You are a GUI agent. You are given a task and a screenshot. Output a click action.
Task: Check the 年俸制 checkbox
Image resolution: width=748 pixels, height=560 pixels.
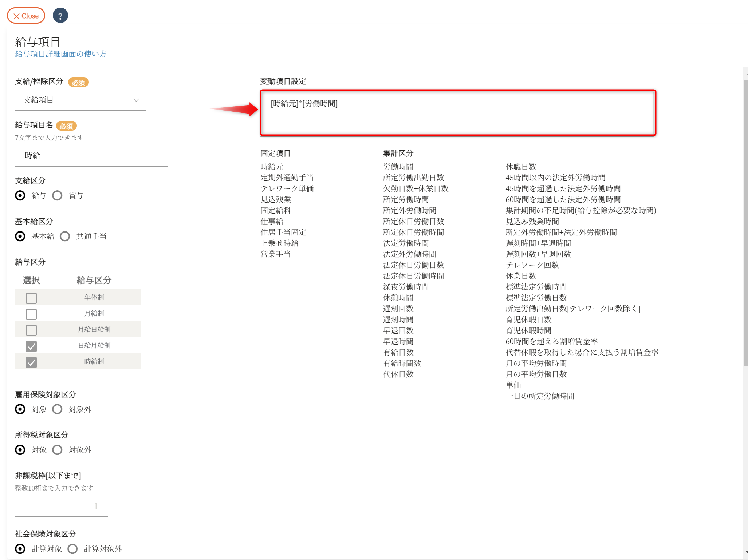pos(31,298)
